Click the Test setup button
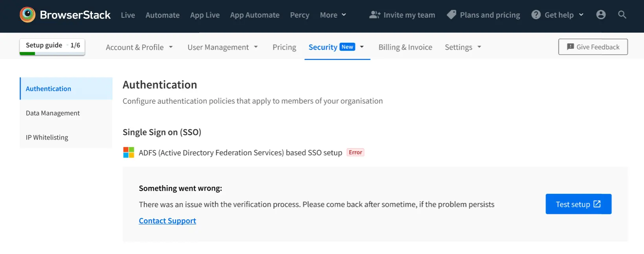644x254 pixels. pyautogui.click(x=578, y=204)
